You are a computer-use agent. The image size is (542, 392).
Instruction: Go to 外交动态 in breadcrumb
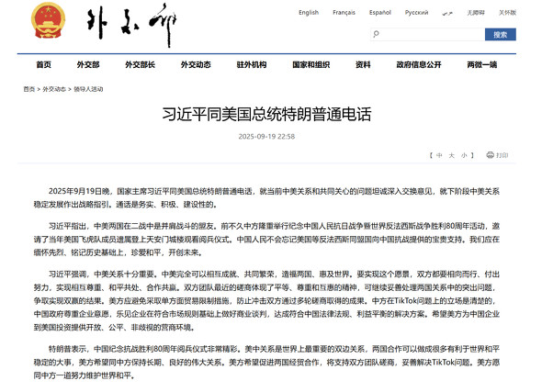(54, 89)
